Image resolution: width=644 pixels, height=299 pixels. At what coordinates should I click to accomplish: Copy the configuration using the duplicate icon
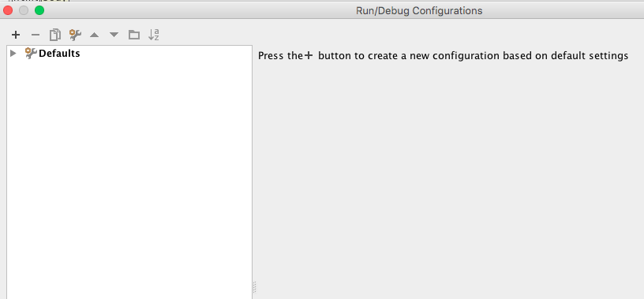tap(55, 35)
